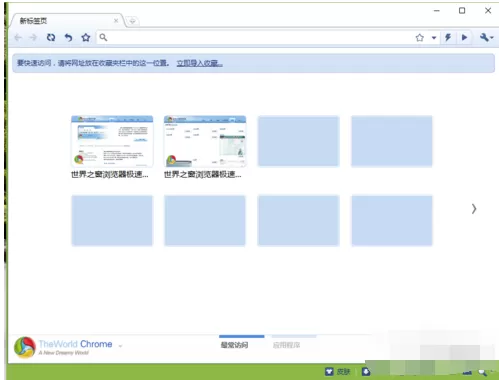499x380 pixels.
Task: Click the undo closed tab arrow icon
Action: [68, 37]
